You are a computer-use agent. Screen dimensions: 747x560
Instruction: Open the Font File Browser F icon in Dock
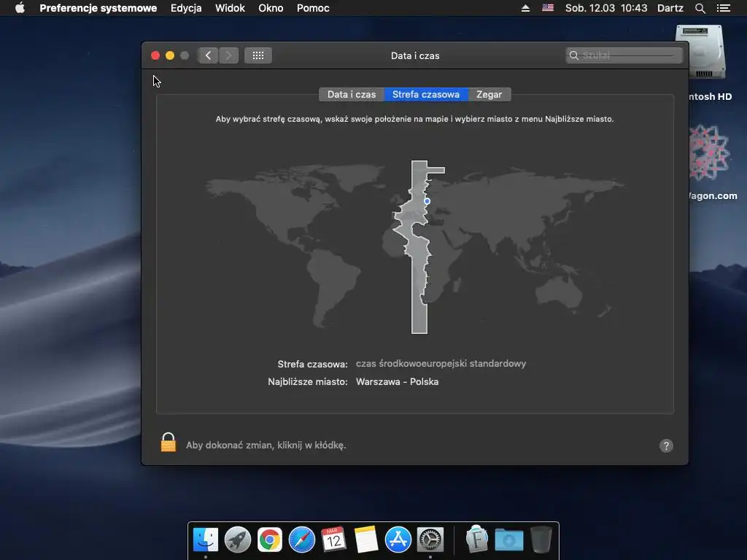pyautogui.click(x=477, y=540)
